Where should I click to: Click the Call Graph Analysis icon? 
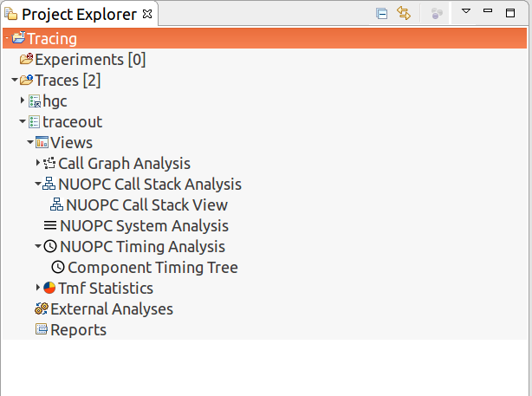(x=50, y=164)
